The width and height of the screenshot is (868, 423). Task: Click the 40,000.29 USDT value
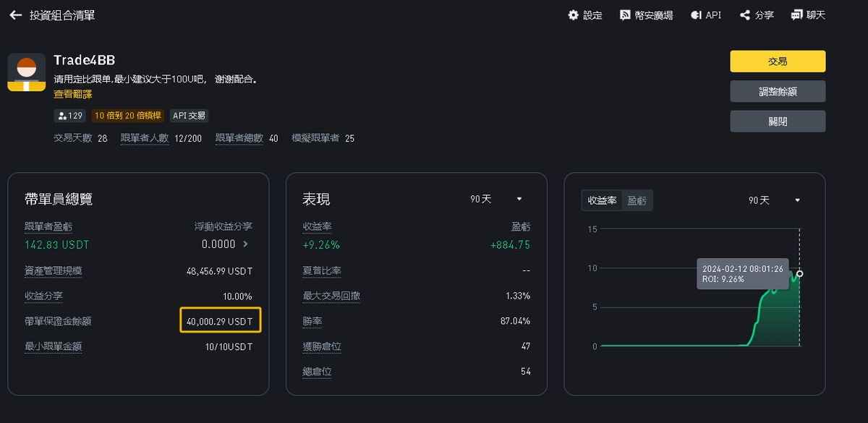[x=220, y=320]
